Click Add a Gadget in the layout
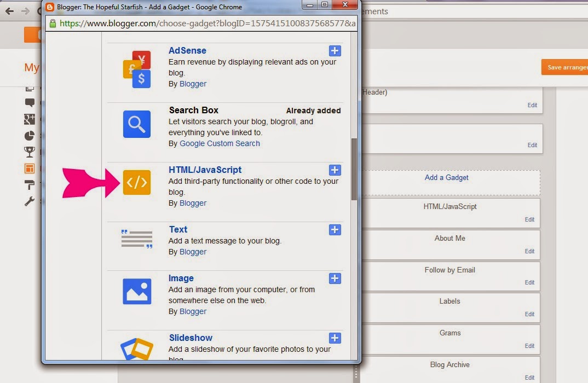This screenshot has width=588, height=383. [x=446, y=178]
